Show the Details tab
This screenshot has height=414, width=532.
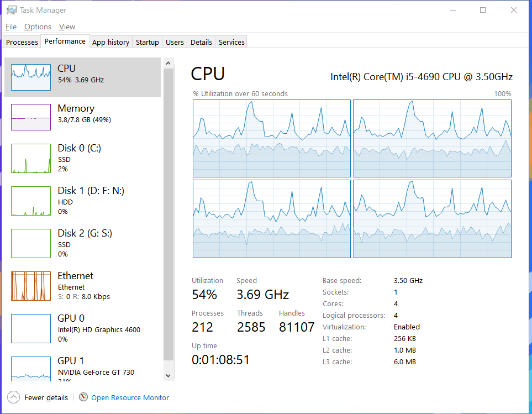[x=201, y=42]
